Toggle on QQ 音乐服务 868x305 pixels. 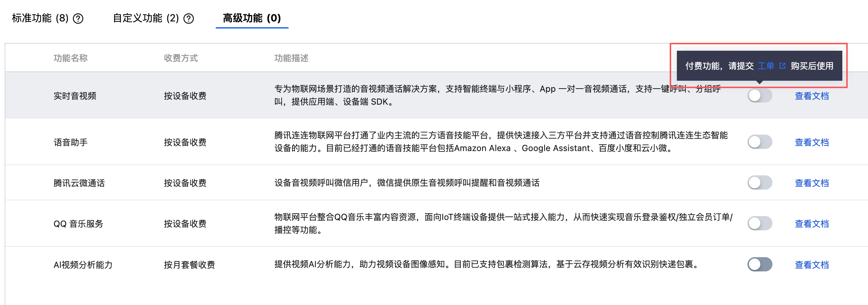pyautogui.click(x=760, y=224)
